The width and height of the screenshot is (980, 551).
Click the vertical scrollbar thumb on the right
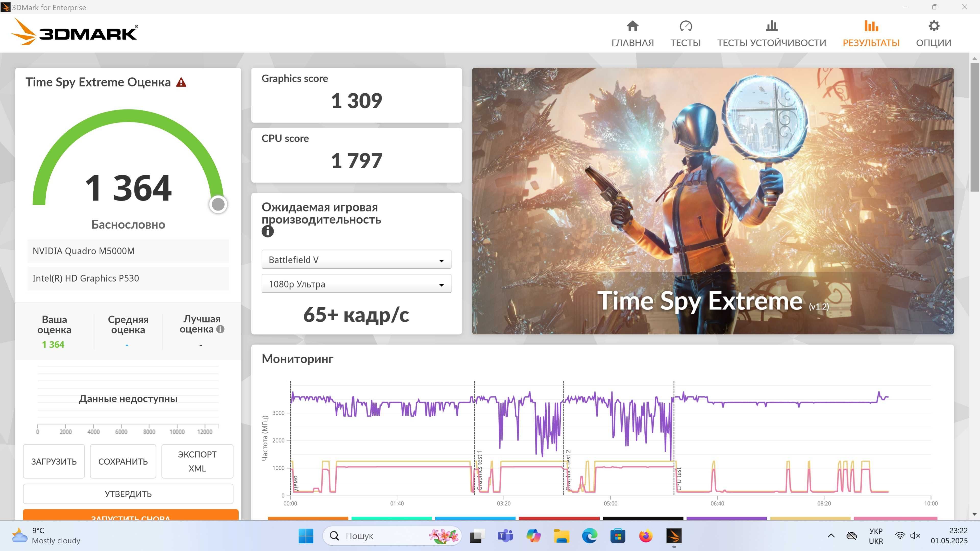point(974,127)
